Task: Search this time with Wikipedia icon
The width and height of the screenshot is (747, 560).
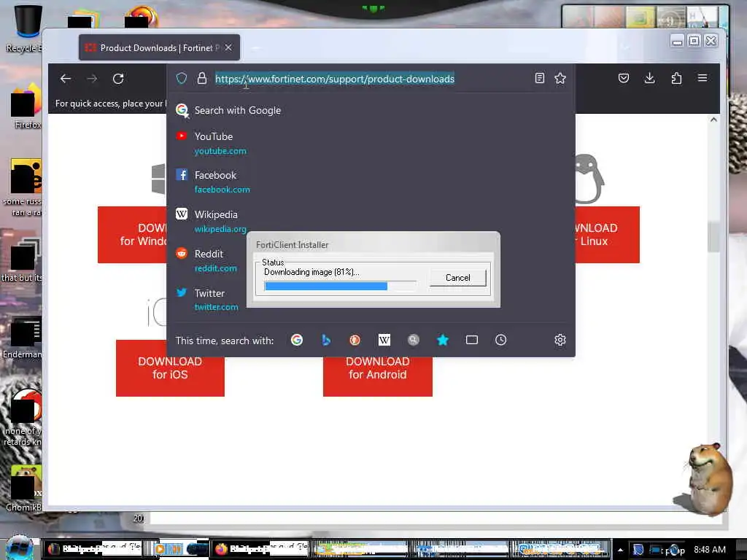Action: pyautogui.click(x=384, y=340)
